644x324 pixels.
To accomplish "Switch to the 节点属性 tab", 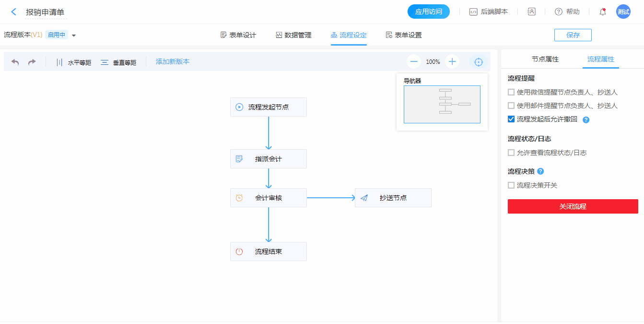I will tap(545, 60).
